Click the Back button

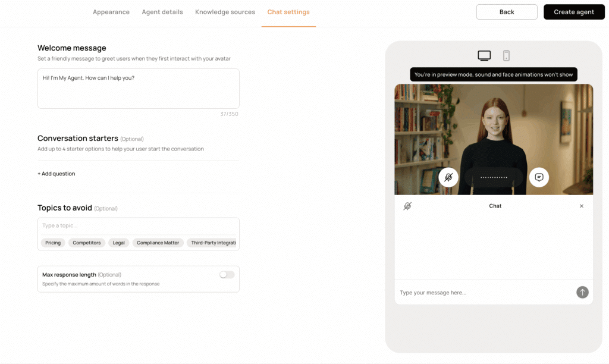pyautogui.click(x=507, y=12)
